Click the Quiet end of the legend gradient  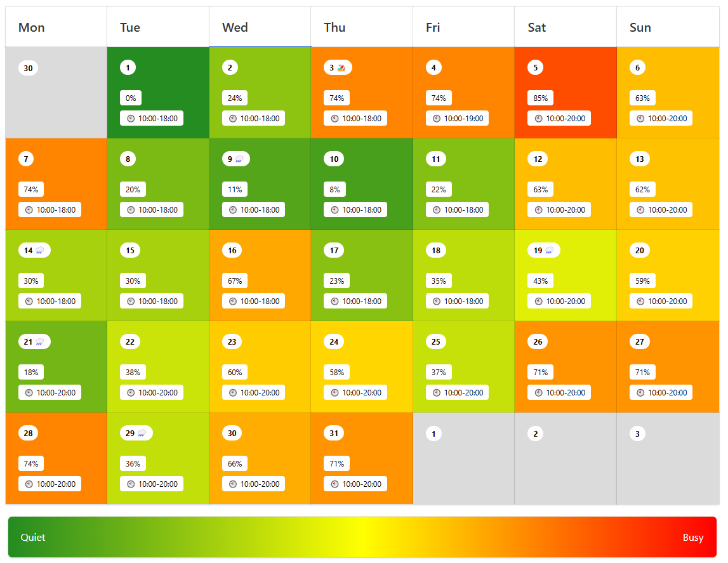point(33,538)
